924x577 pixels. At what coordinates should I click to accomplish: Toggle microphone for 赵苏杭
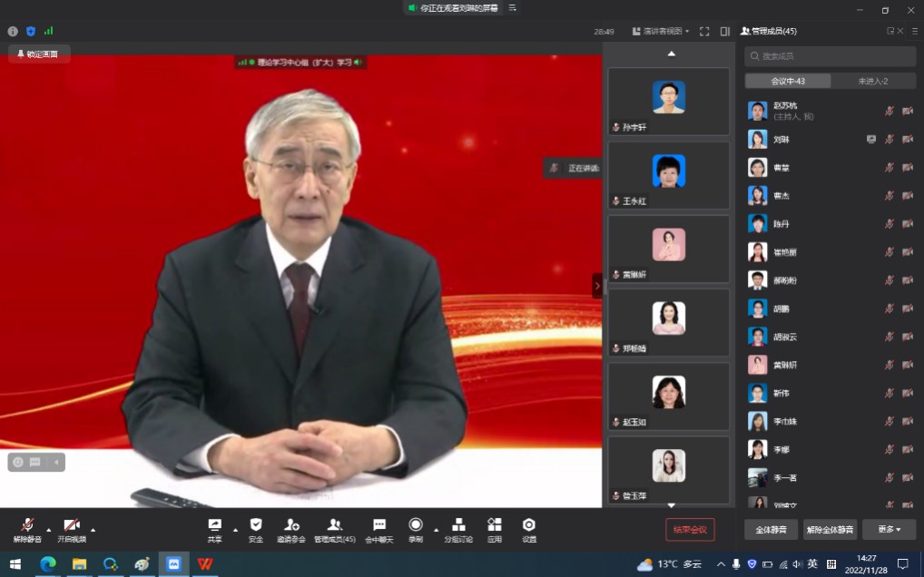(x=890, y=111)
